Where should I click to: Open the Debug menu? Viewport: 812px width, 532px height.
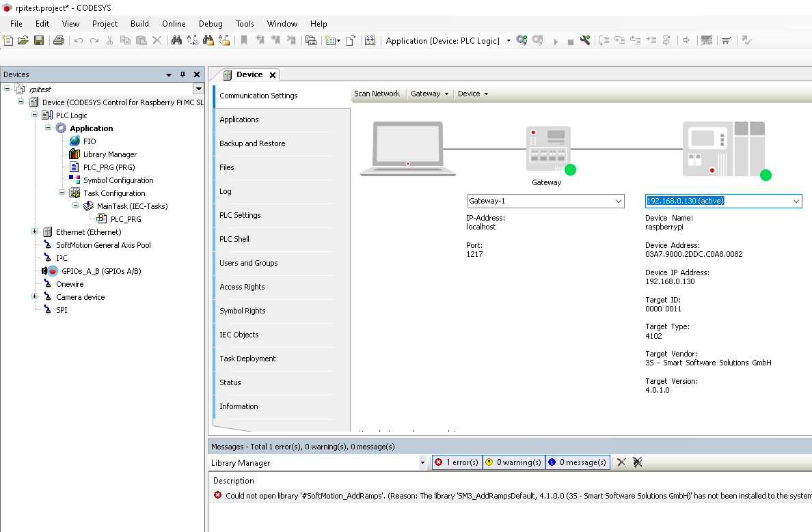pos(211,24)
